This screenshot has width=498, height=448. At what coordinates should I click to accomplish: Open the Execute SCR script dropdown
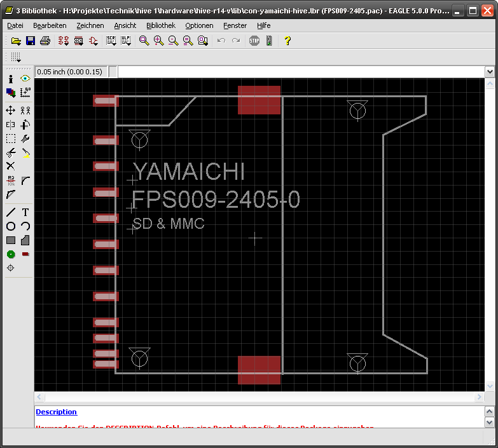[x=111, y=41]
